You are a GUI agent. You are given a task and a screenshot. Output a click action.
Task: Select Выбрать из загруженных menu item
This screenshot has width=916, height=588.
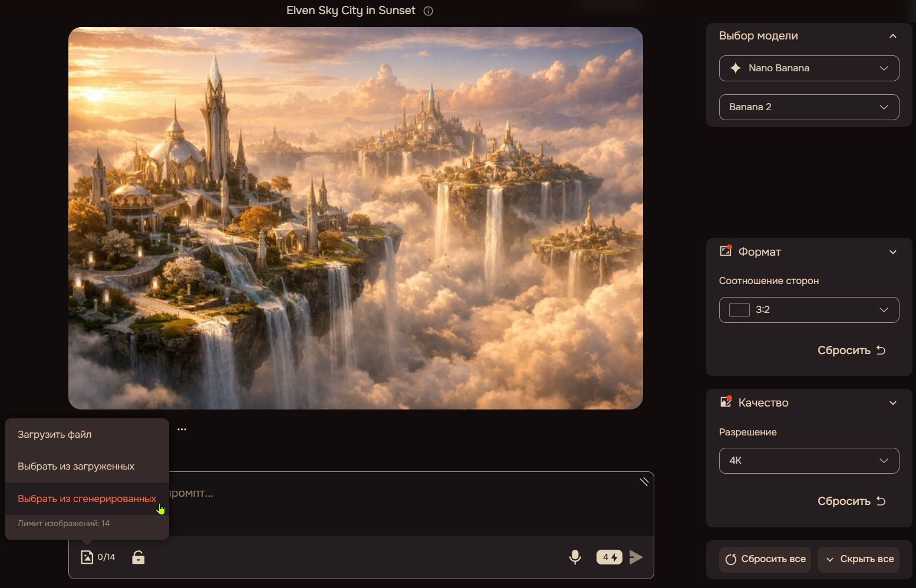point(87,466)
